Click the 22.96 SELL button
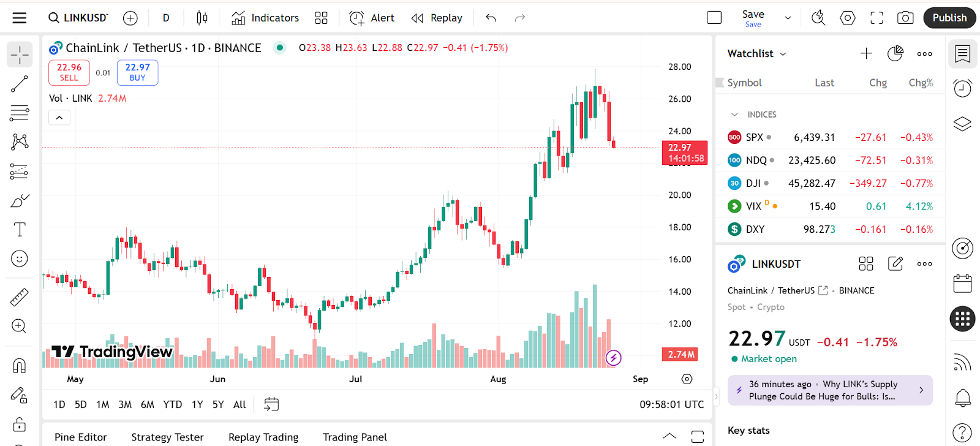The image size is (980, 446). 69,72
